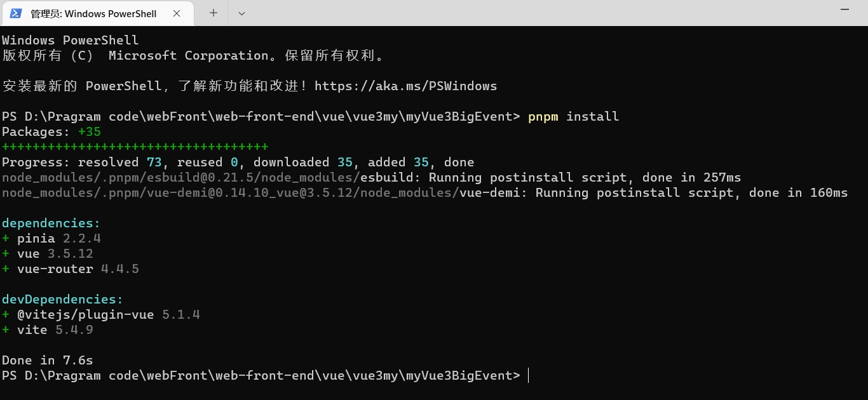Click at the blinking cursor after the last prompt
The height and width of the screenshot is (400, 868).
tap(529, 375)
